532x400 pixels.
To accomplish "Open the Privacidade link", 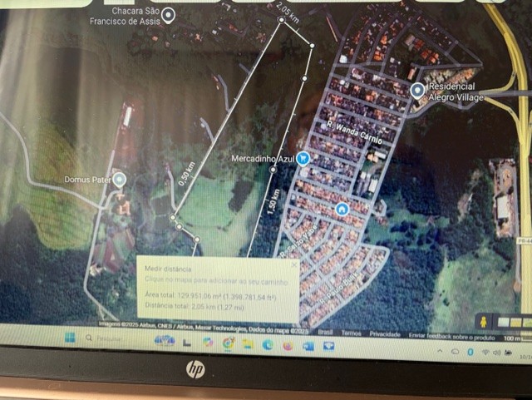I will pos(384,333).
